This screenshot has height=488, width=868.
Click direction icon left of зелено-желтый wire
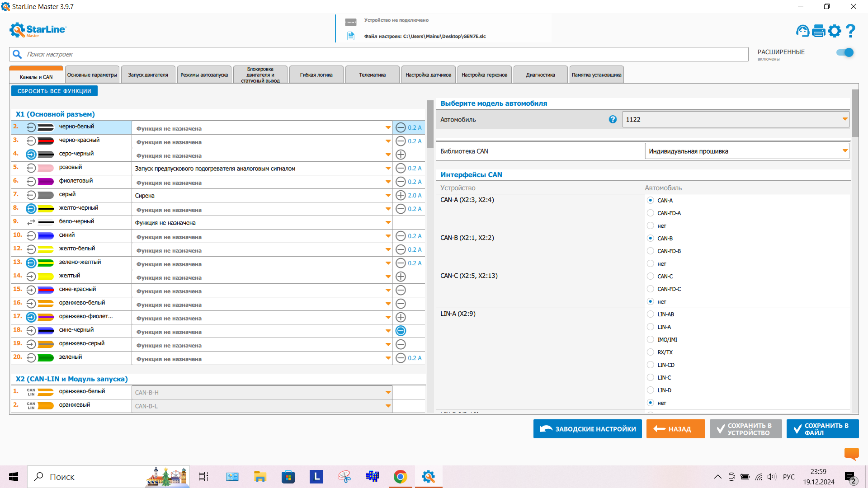point(31,263)
